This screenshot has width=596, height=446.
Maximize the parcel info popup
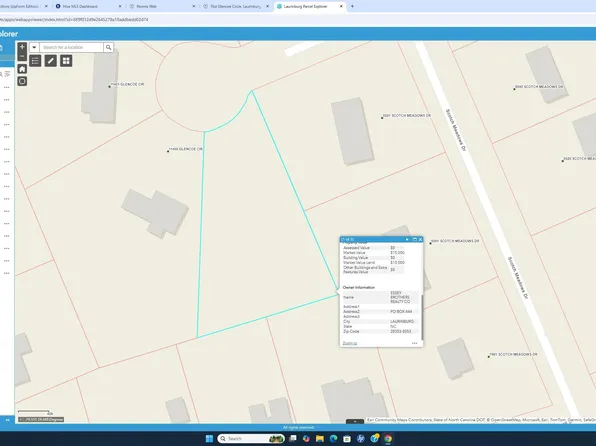pyautogui.click(x=415, y=240)
